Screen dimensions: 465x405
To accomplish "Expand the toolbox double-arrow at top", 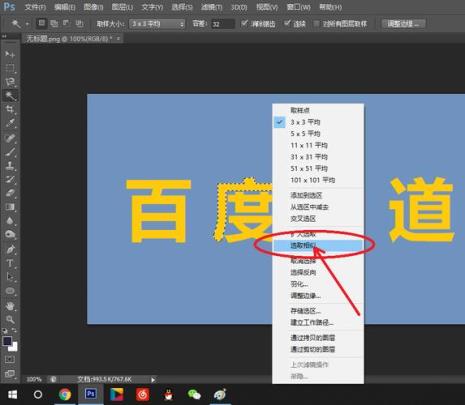I will [x=4, y=36].
